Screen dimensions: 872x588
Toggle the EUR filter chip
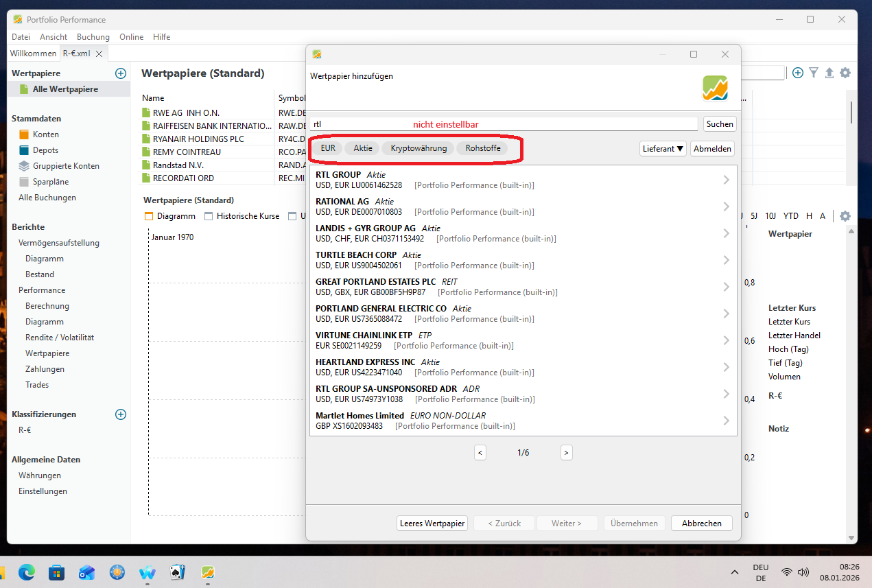click(x=328, y=148)
